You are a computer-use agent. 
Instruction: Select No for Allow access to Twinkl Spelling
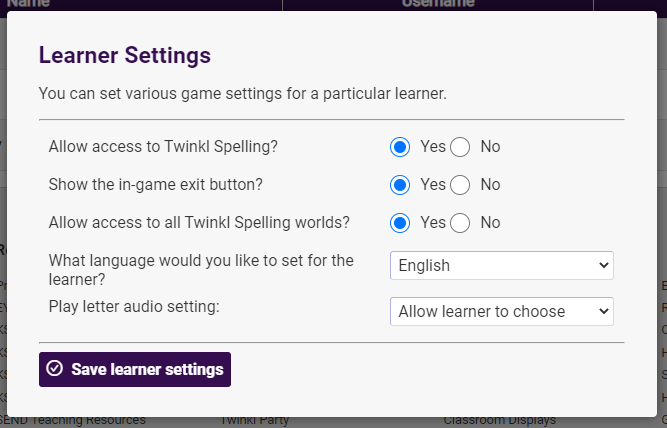click(x=460, y=147)
